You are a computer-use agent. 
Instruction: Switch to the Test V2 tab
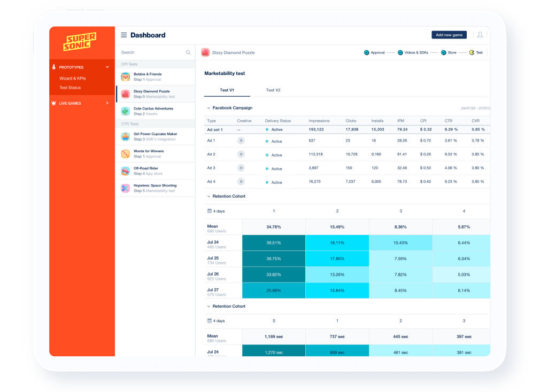(x=273, y=90)
